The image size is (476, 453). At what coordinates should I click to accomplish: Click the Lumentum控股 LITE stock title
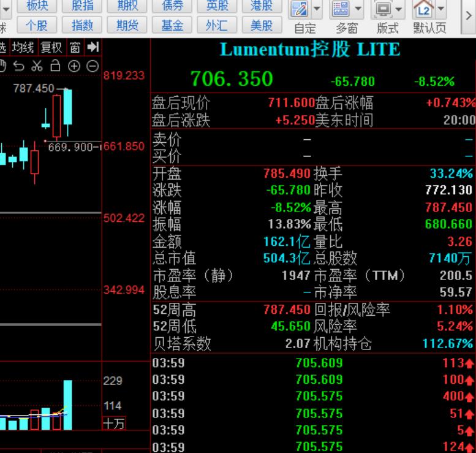[310, 49]
